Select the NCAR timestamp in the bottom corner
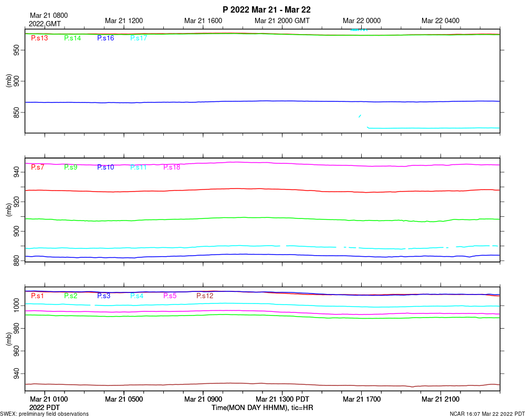The width and height of the screenshot is (525, 420). point(490,414)
